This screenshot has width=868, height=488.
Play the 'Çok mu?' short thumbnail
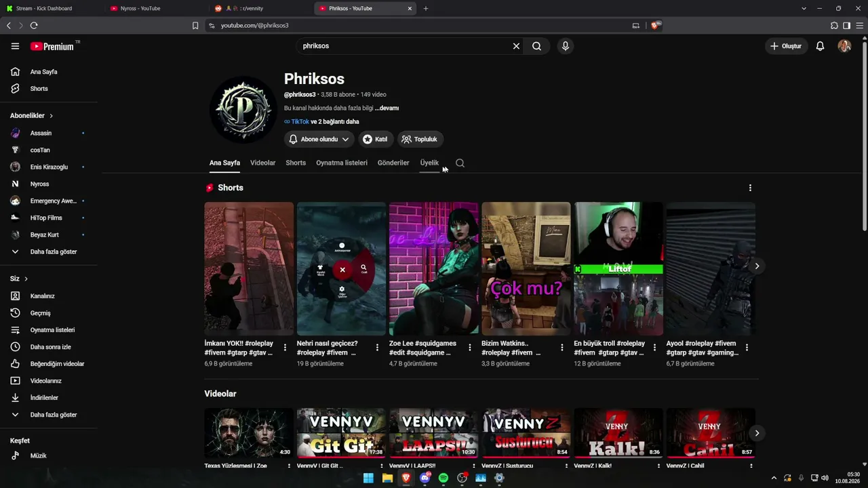526,268
